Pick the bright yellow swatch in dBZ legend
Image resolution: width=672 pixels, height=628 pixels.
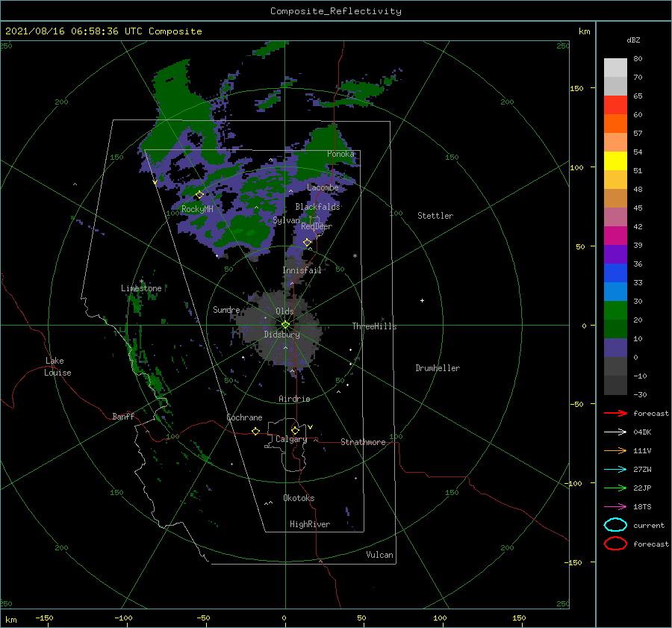point(615,161)
